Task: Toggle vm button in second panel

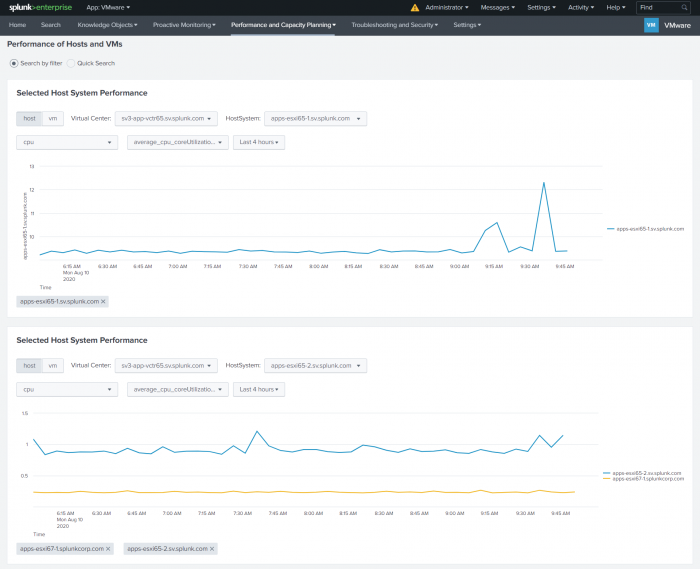Action: tap(53, 366)
